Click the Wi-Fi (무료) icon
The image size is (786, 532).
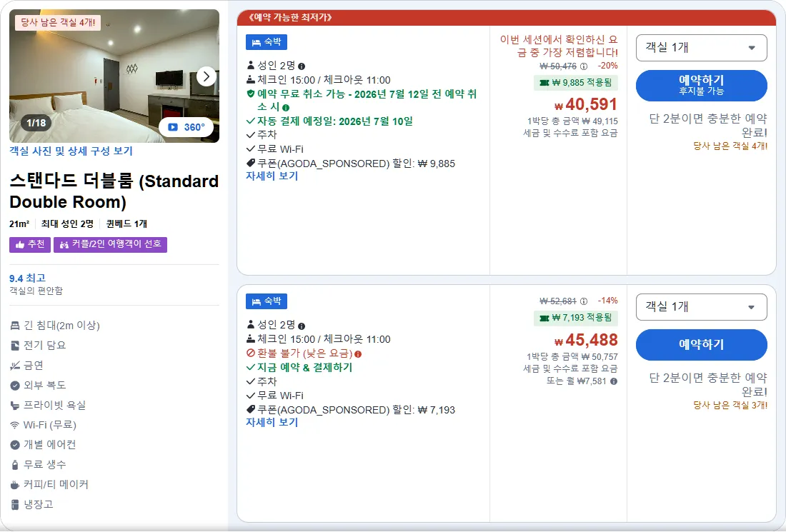coord(15,426)
